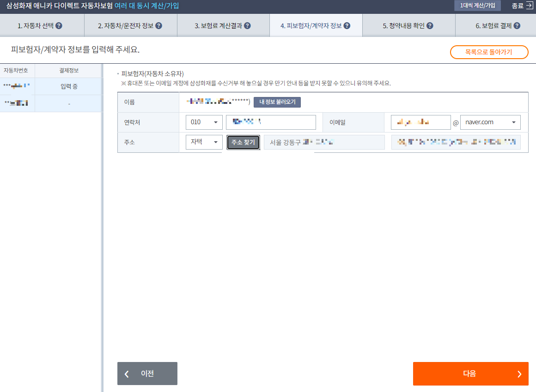Click the 결제정보 column header

69,70
